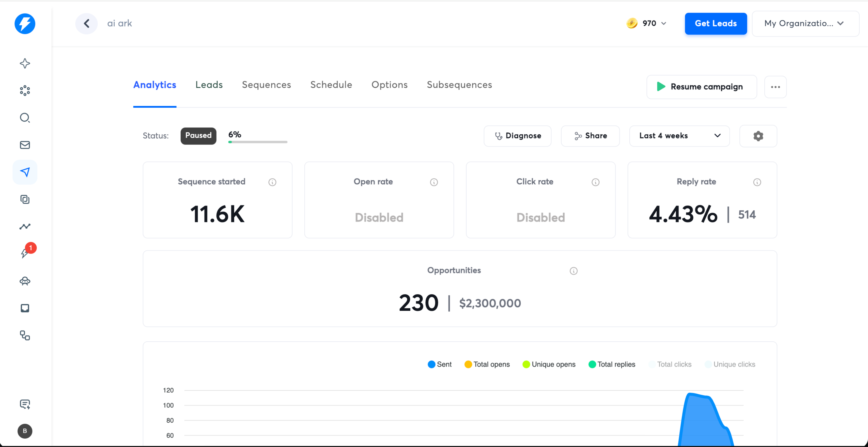
Task: Click the Resume campaign button
Action: [702, 87]
